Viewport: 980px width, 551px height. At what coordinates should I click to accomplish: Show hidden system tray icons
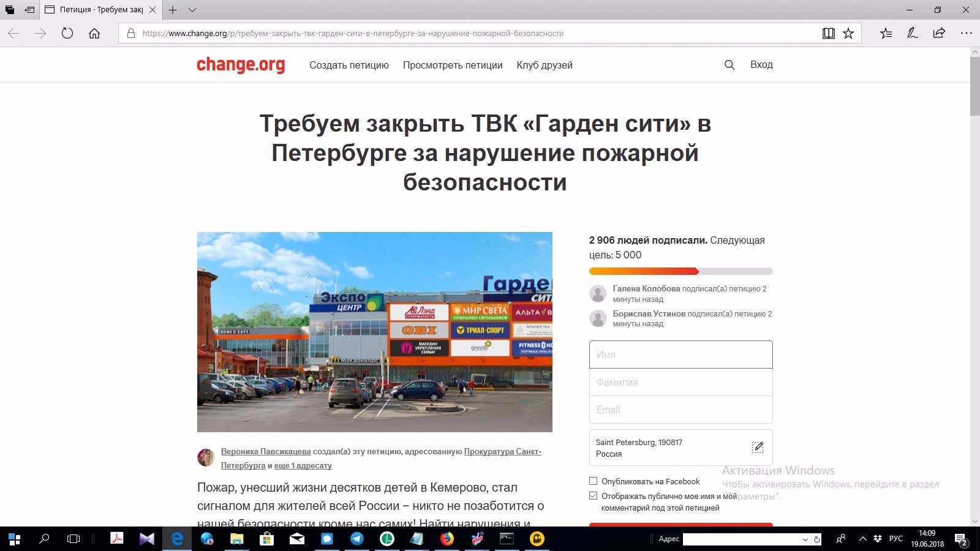click(862, 539)
